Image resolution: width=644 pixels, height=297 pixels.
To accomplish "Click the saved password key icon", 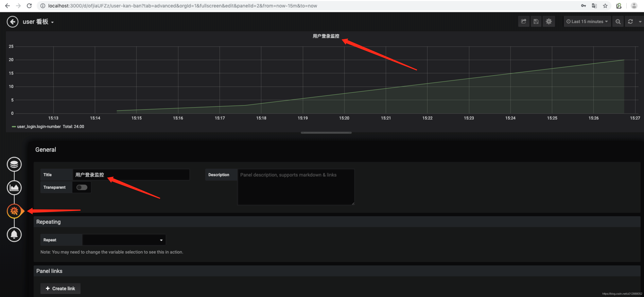I will click(583, 6).
